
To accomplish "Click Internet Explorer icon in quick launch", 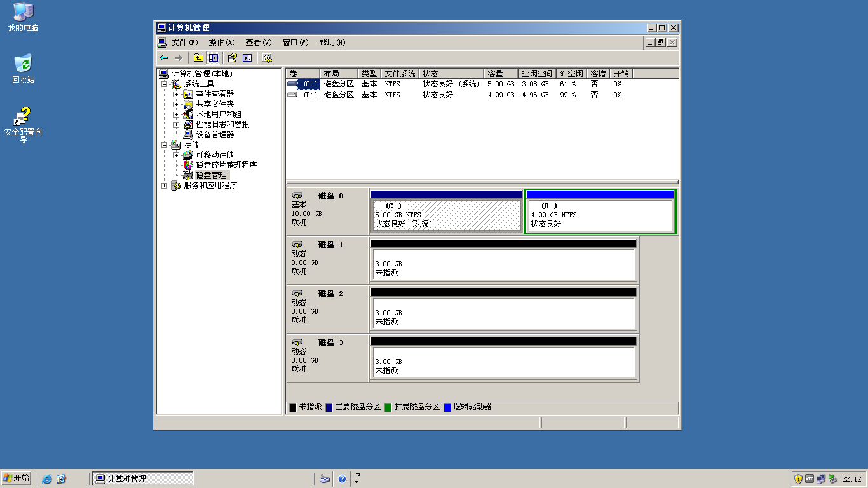I will (47, 479).
